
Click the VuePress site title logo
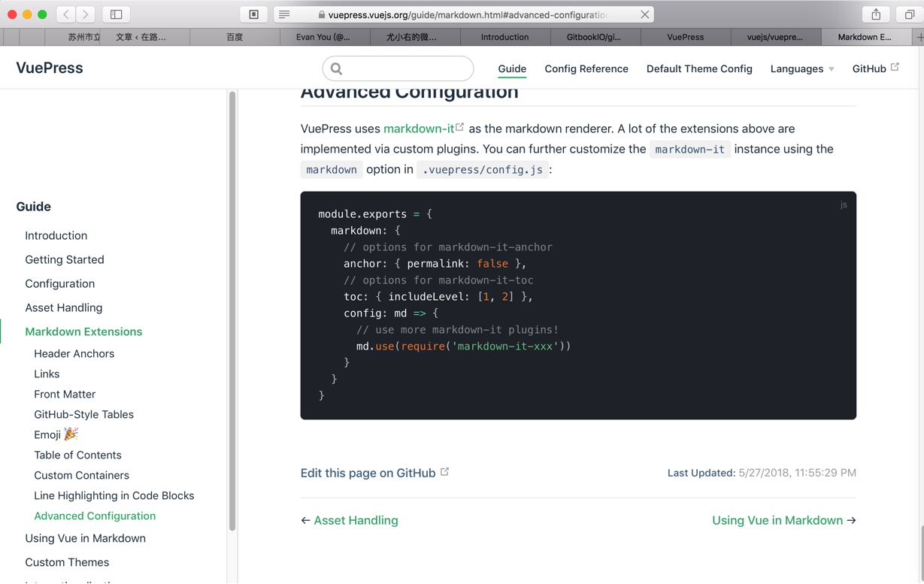[50, 68]
